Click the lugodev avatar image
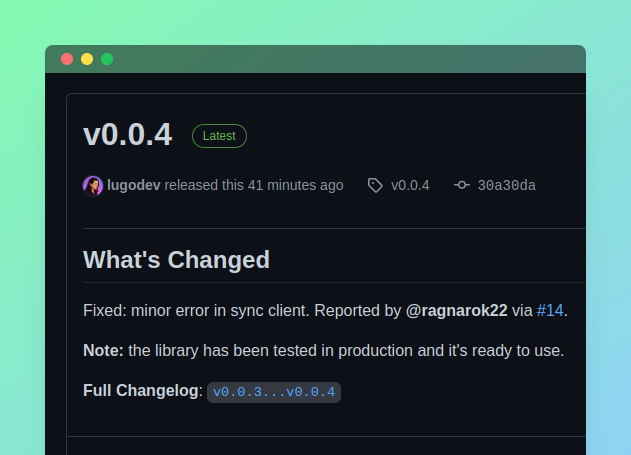The width and height of the screenshot is (631, 455). (x=93, y=186)
